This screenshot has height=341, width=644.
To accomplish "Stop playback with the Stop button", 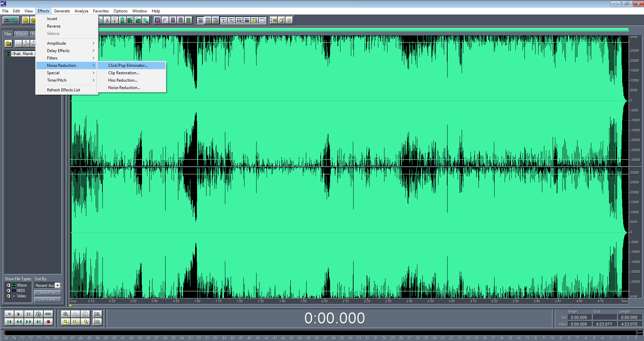I will pos(9,314).
